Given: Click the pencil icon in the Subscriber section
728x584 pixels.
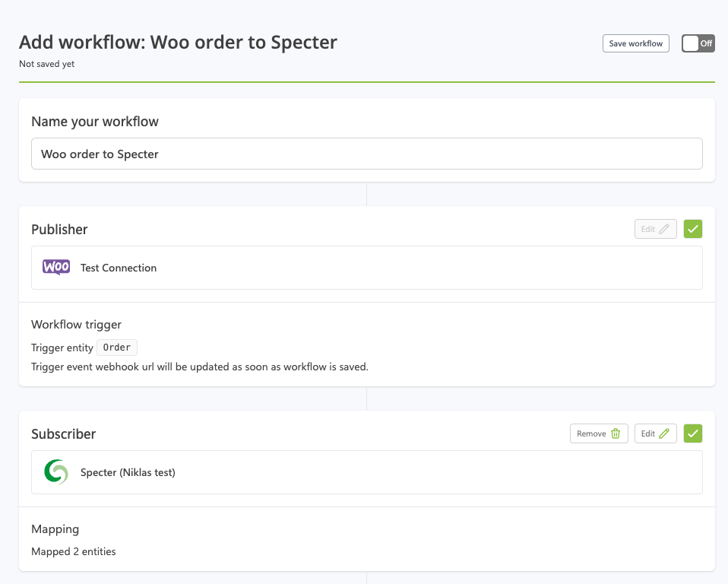Looking at the screenshot, I should pos(664,433).
